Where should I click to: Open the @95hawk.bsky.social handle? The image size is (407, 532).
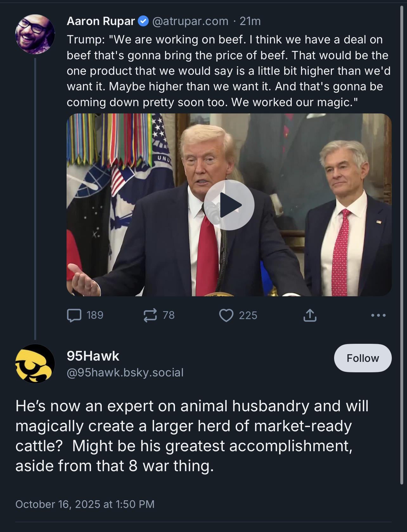tap(125, 373)
